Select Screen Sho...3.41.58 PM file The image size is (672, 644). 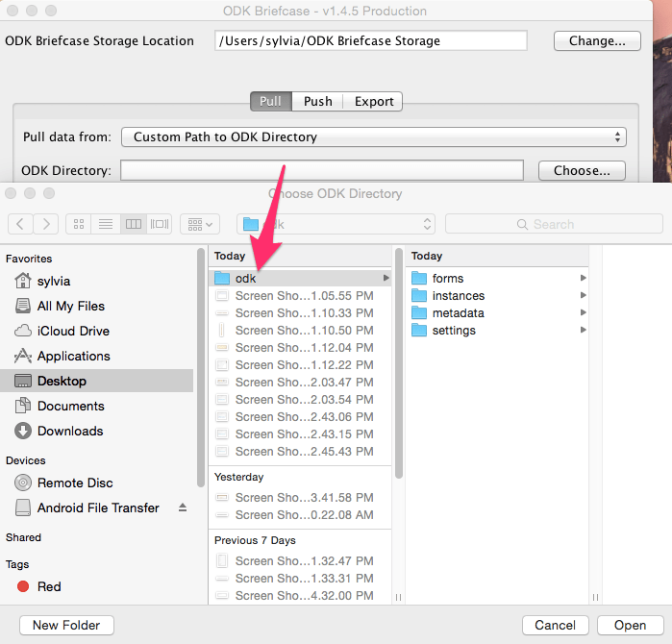(300, 498)
